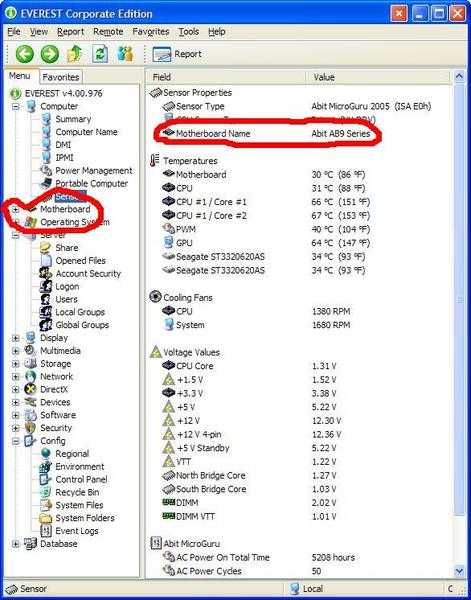Click the Database icon in the tree
The image size is (471, 600).
pos(30,544)
